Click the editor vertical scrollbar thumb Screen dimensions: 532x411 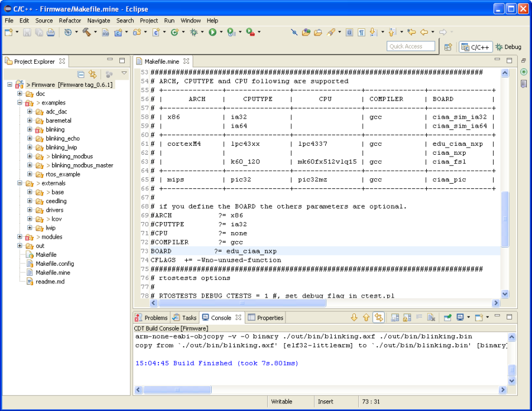pos(505,219)
